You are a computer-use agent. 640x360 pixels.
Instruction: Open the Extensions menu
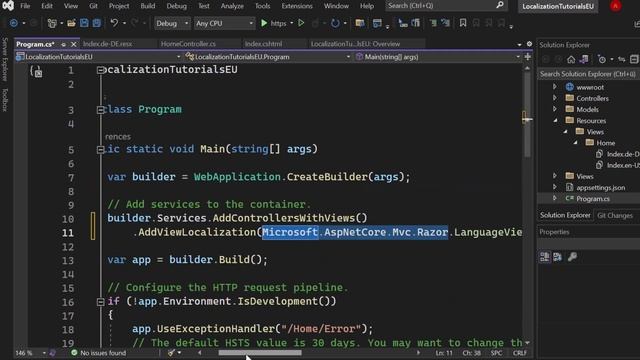tap(297, 6)
